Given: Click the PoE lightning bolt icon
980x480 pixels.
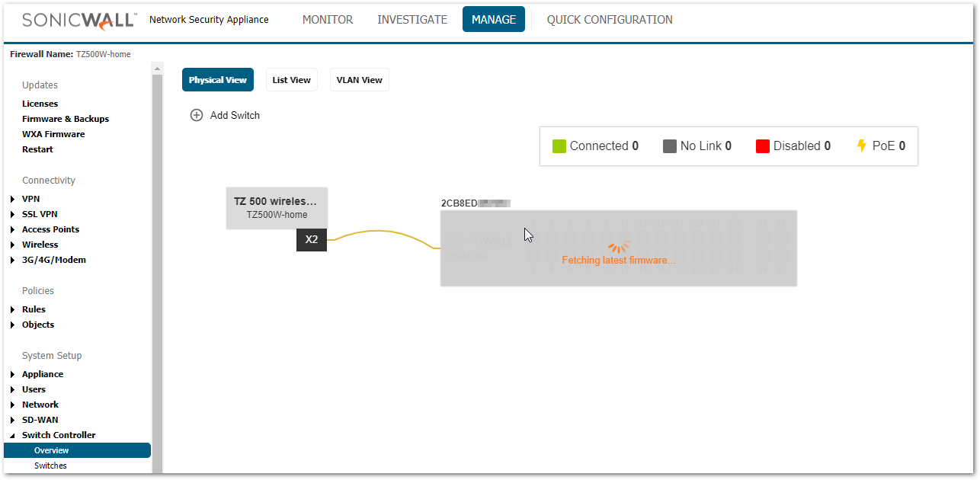Looking at the screenshot, I should pos(862,146).
